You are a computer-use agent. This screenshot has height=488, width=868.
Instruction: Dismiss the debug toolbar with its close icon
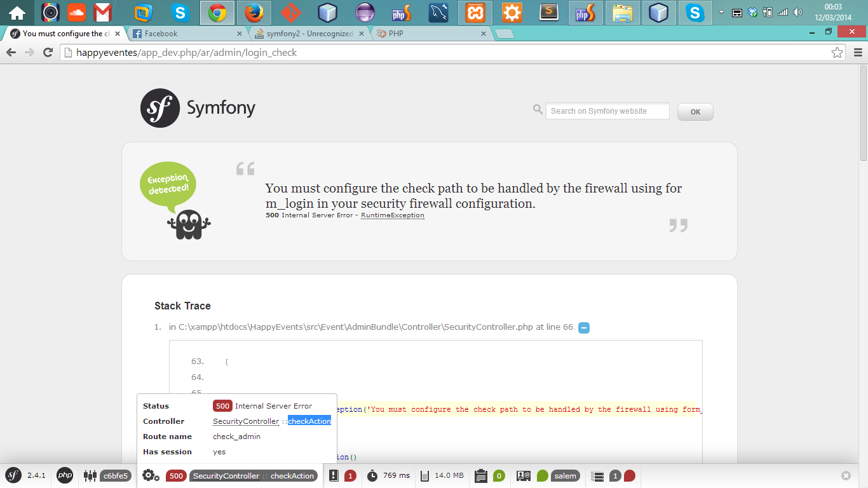(845, 475)
